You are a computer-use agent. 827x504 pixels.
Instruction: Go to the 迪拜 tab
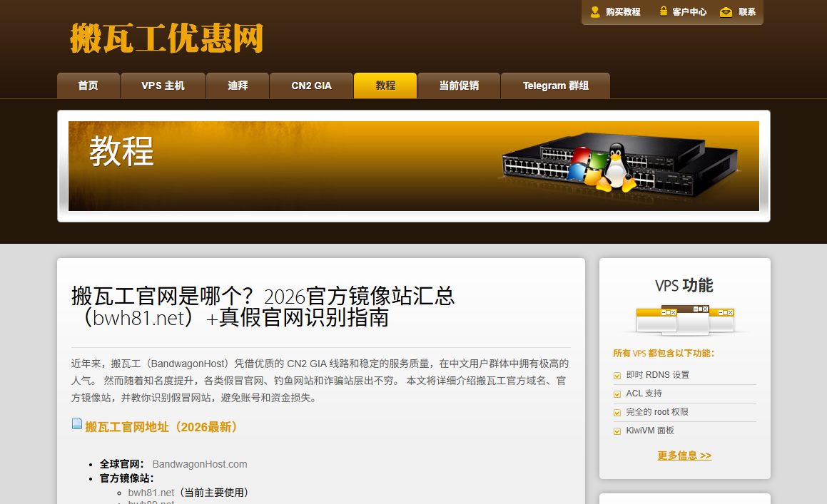coord(238,86)
